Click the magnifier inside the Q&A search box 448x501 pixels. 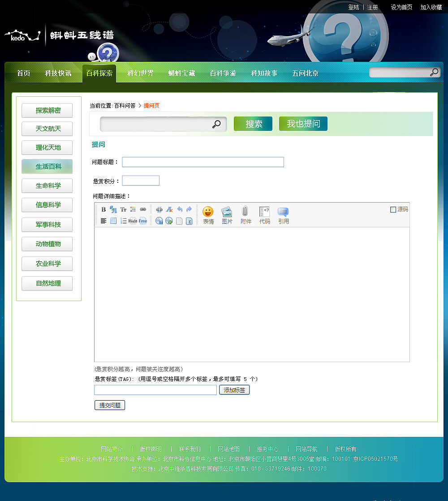click(216, 124)
